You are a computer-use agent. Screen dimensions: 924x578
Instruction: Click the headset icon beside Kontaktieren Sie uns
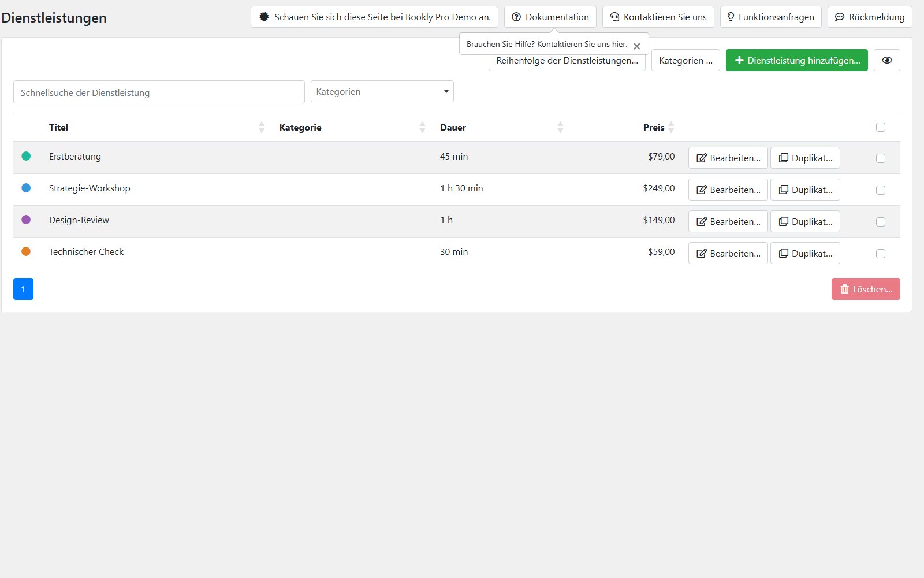(614, 17)
